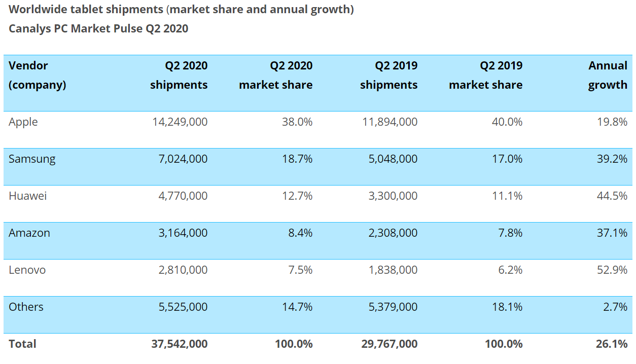Click the Vendor (company) column header
Image resolution: width=636 pixels, height=364 pixels.
[x=37, y=75]
